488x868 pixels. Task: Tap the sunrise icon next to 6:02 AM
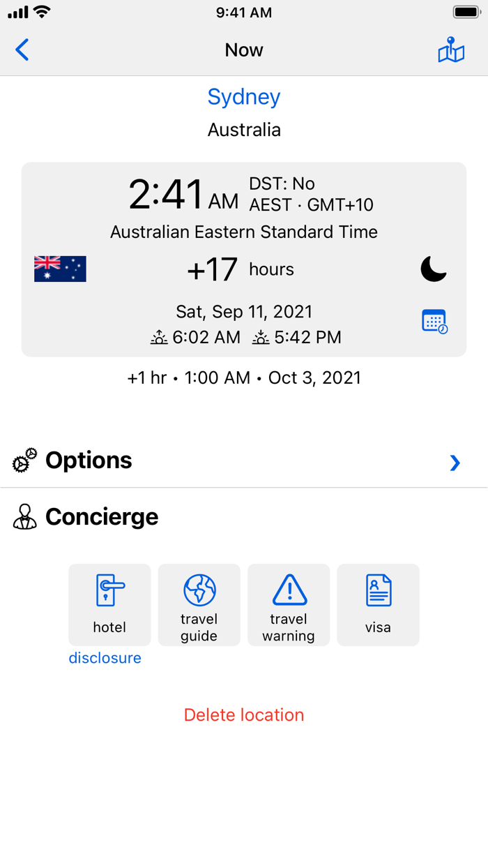[159, 337]
